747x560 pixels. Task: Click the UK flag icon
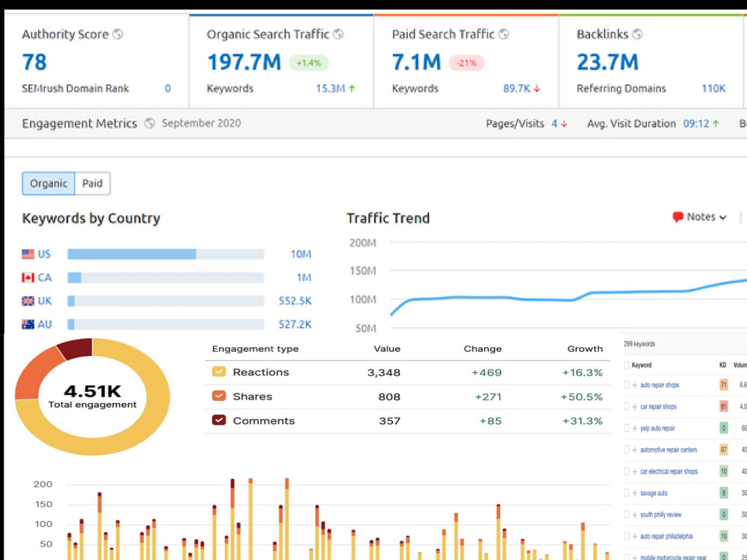click(28, 301)
